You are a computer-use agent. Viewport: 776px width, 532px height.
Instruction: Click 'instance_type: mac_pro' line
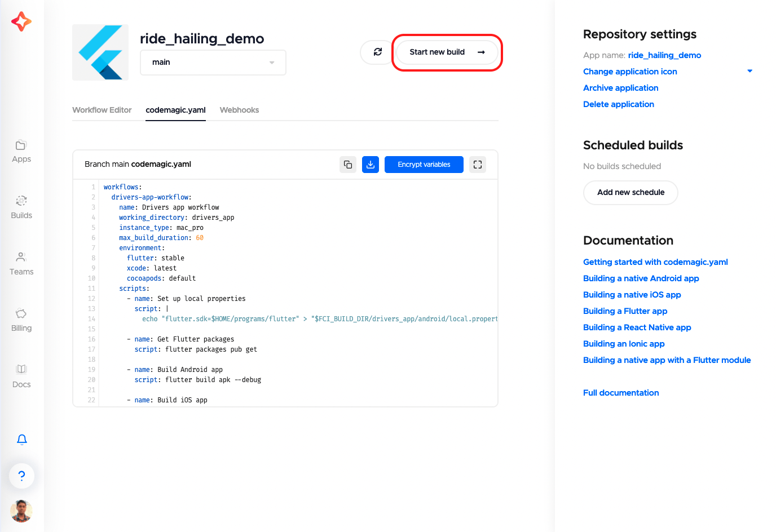click(x=161, y=228)
